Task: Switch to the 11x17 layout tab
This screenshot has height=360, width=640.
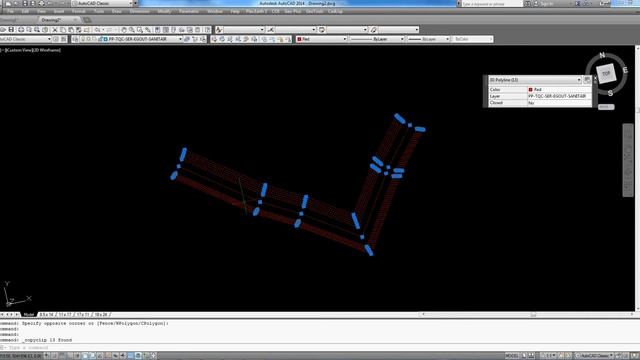Action: pos(65,315)
